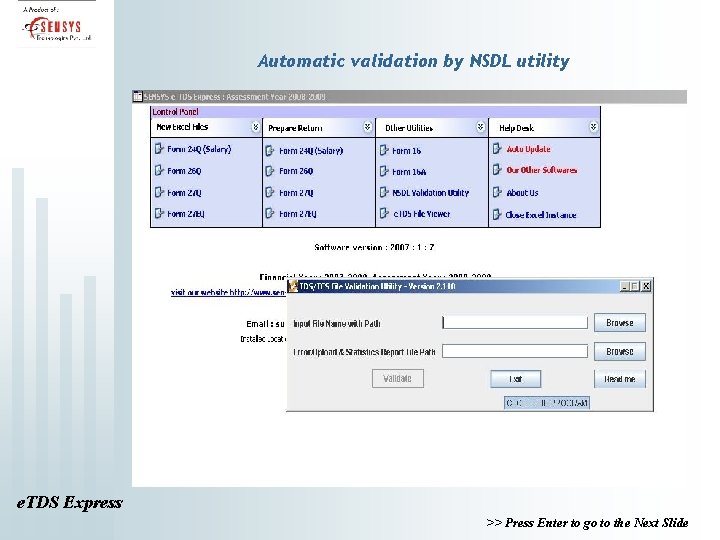Click the Auto Update icon in Help Desk
The image size is (720, 540).
(x=497, y=149)
